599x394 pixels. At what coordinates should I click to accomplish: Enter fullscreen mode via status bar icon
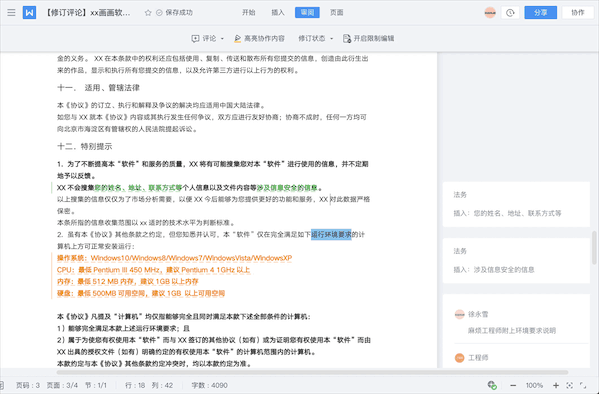click(583, 385)
